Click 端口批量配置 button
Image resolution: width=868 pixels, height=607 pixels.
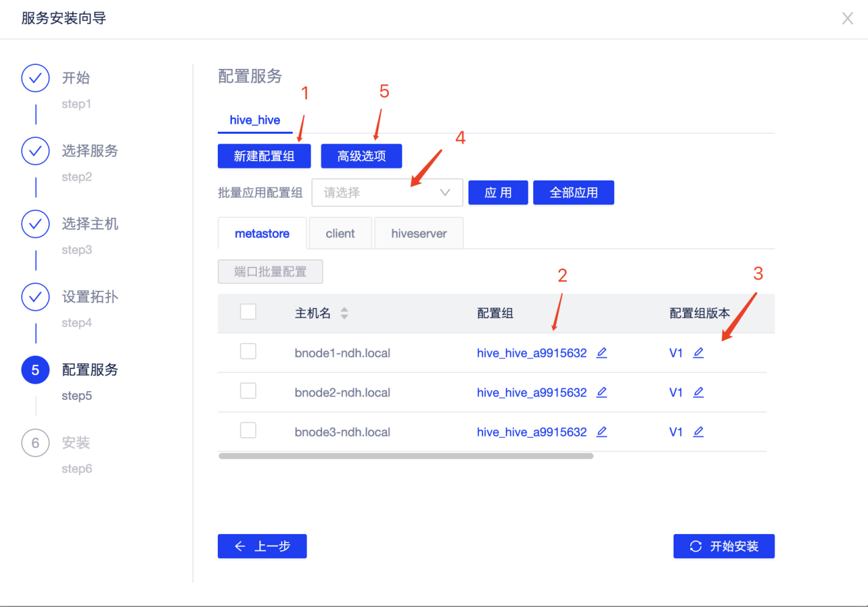(x=271, y=271)
